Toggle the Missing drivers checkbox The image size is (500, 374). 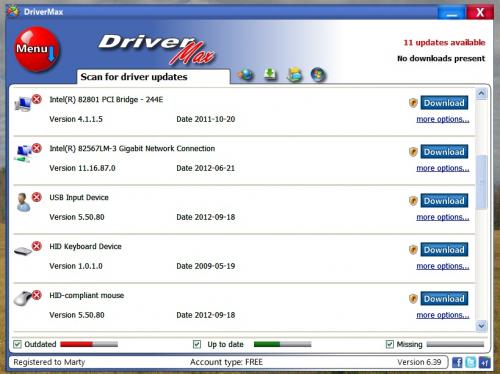389,344
